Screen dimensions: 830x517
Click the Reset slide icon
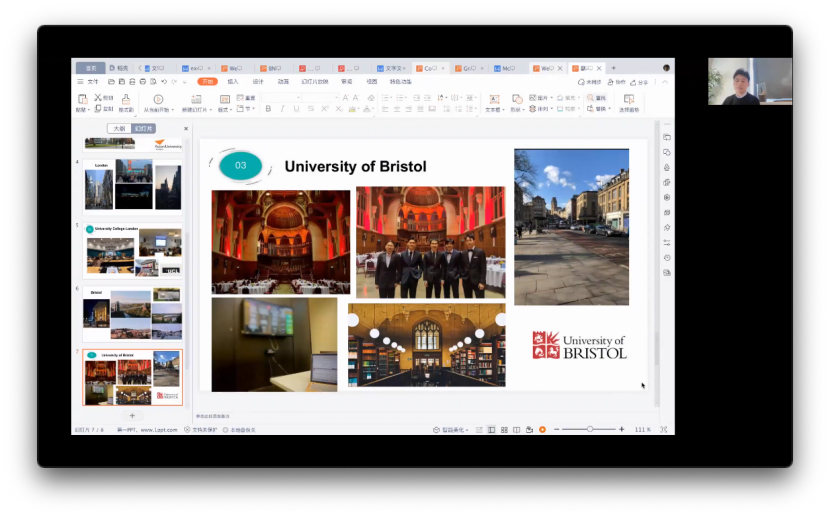[240, 97]
